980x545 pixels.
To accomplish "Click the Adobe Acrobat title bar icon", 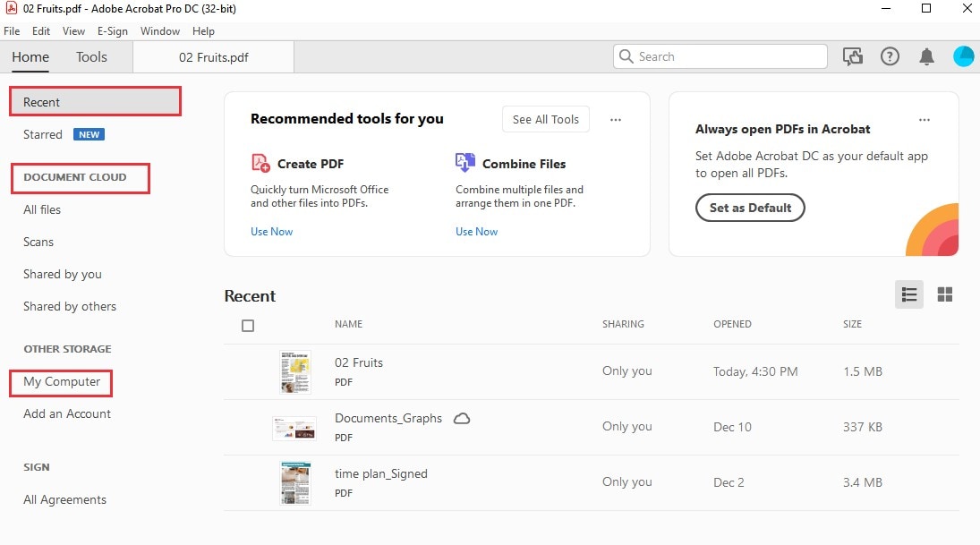I will [x=11, y=9].
